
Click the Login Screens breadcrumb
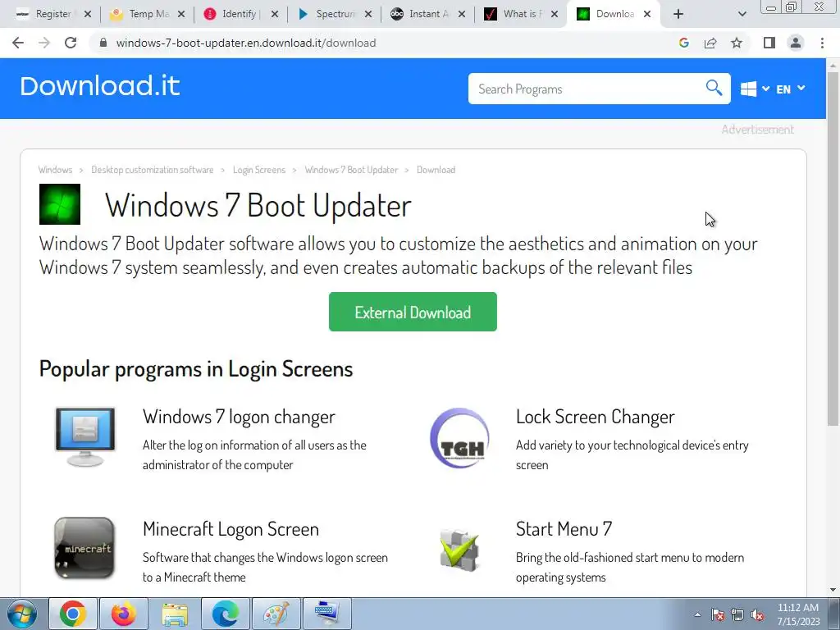tap(259, 170)
